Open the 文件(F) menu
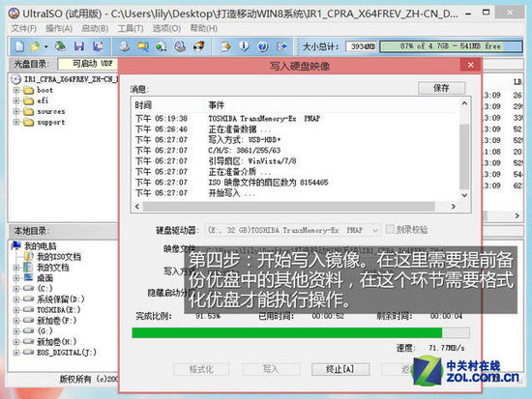Image resolution: width=532 pixels, height=399 pixels. coord(24,28)
